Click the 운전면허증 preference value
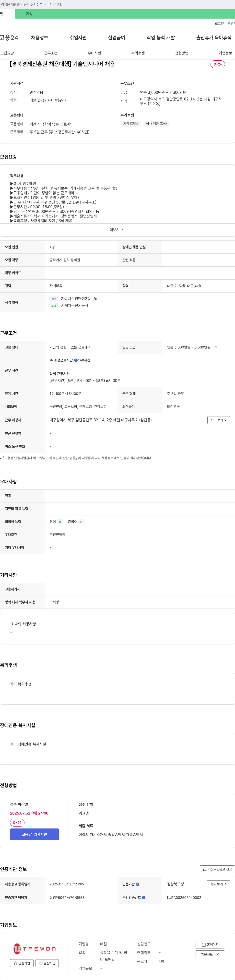This screenshot has width=235, height=980. [58, 535]
